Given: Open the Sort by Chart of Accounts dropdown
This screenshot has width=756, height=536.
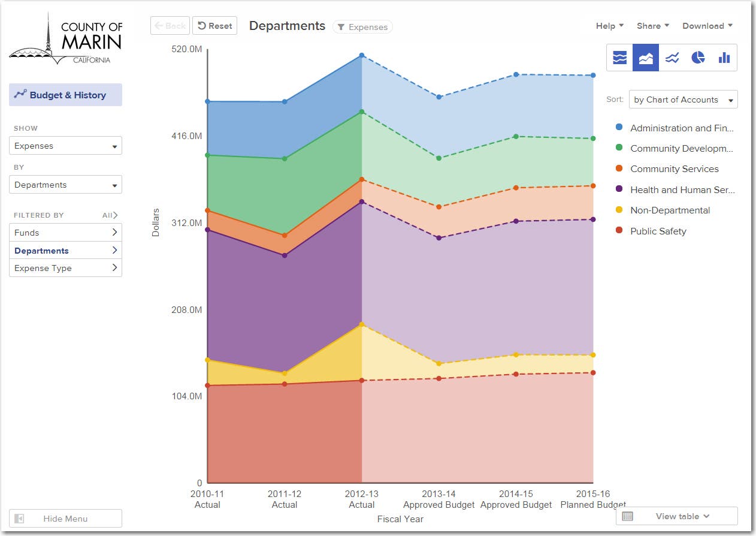Looking at the screenshot, I should pyautogui.click(x=683, y=100).
